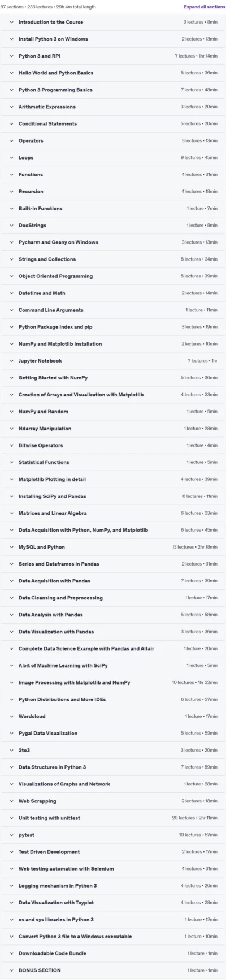Click chevron icon next to Loops
Viewport: 226px width, 980px height.
[11, 157]
